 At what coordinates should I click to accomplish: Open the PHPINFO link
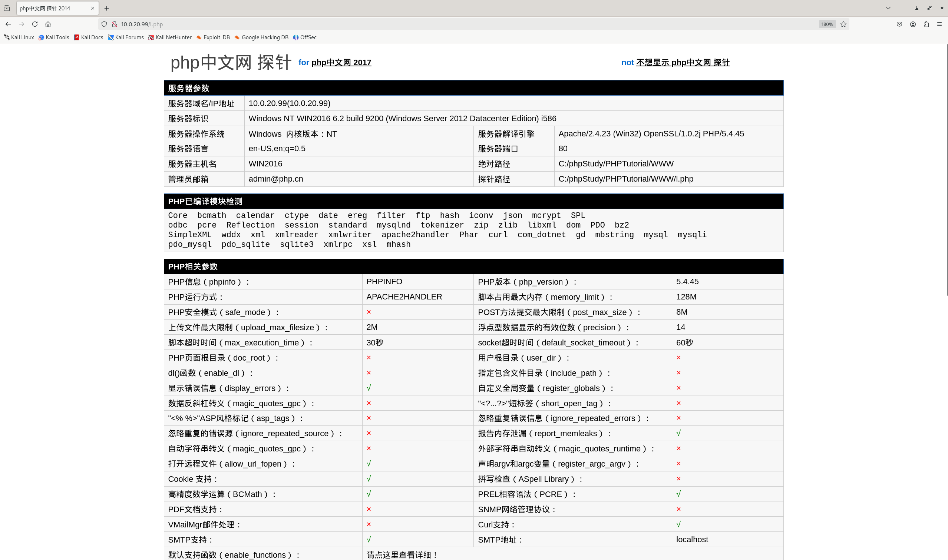[x=384, y=282]
